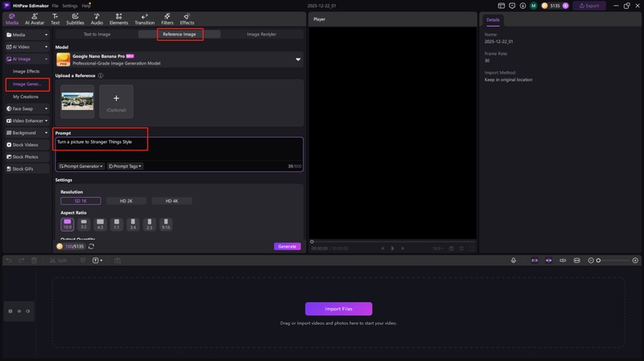
Task: Open Stock Videos in the sidebar
Action: tap(27, 145)
